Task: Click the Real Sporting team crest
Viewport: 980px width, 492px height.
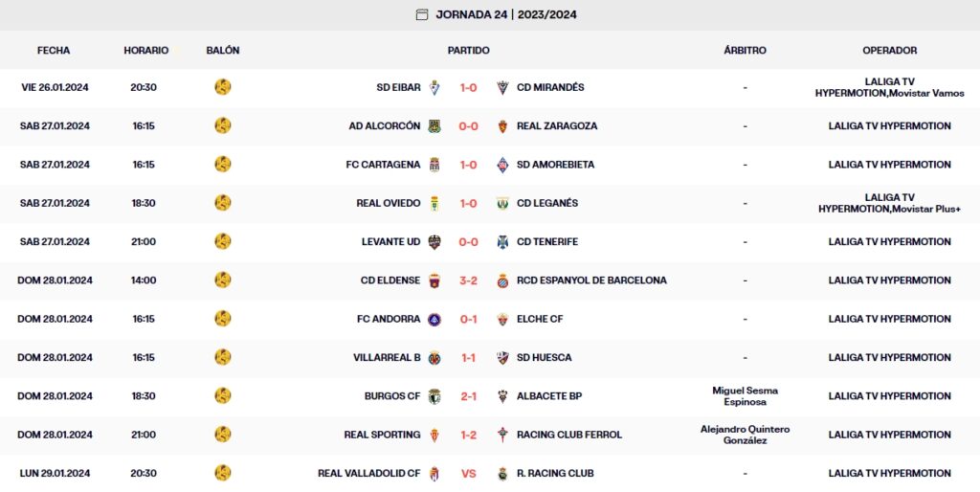Action: point(434,435)
